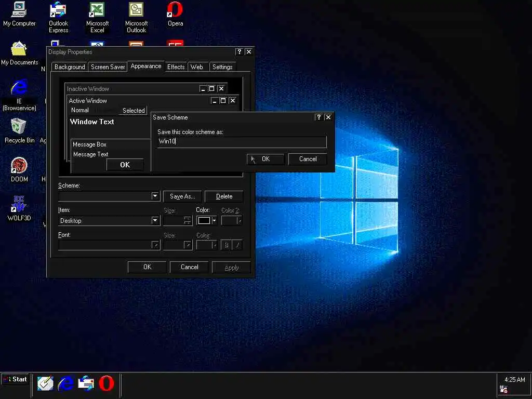Click the Inactive Window title in preview

[x=88, y=89]
